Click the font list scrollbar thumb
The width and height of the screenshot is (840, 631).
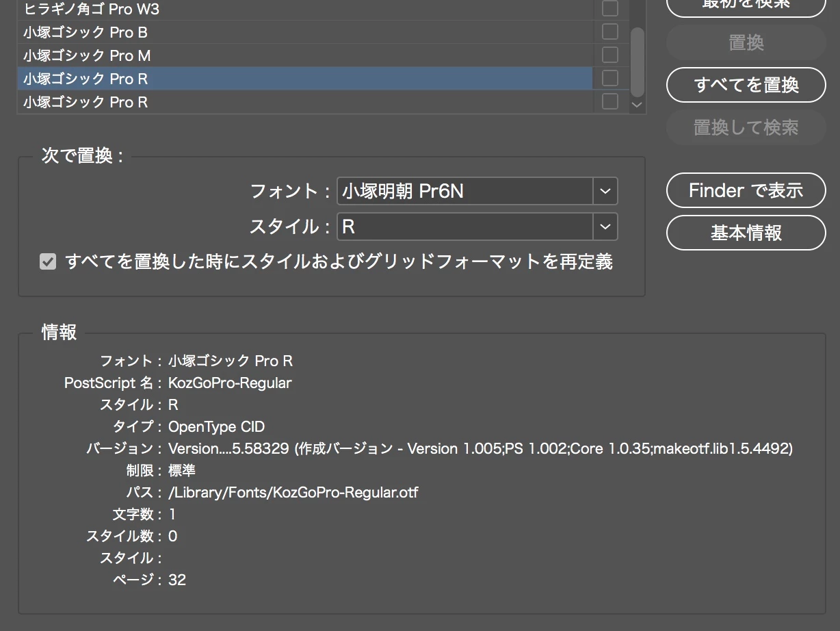click(x=637, y=62)
